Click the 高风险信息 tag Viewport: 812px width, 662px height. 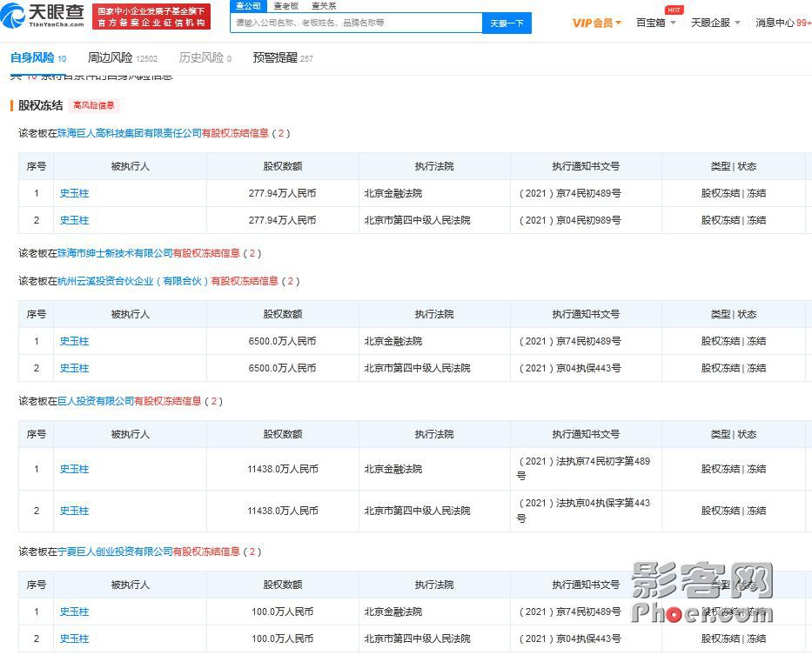(94, 105)
